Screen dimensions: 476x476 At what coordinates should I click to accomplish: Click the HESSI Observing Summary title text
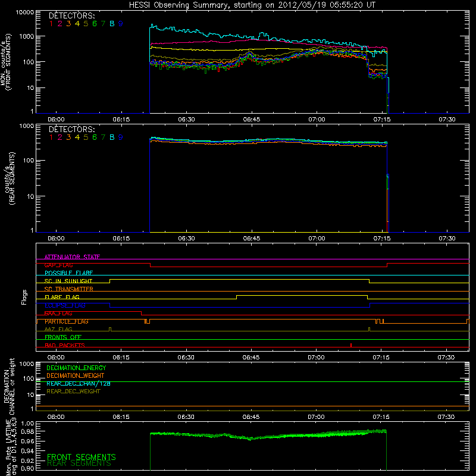[x=252, y=5]
